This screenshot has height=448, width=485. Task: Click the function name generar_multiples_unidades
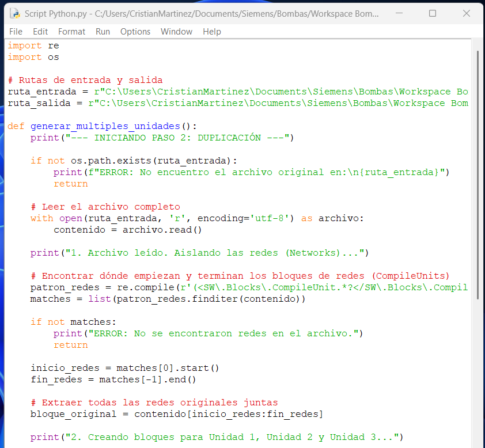coord(105,126)
